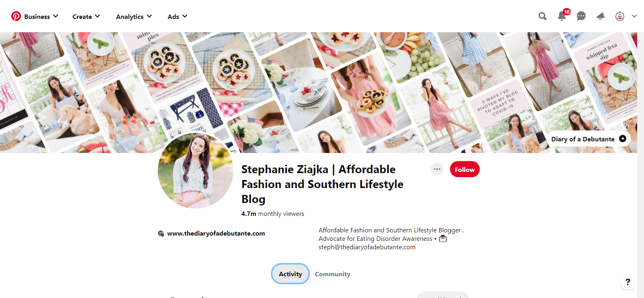Click the three-dot more options button

[x=437, y=169]
